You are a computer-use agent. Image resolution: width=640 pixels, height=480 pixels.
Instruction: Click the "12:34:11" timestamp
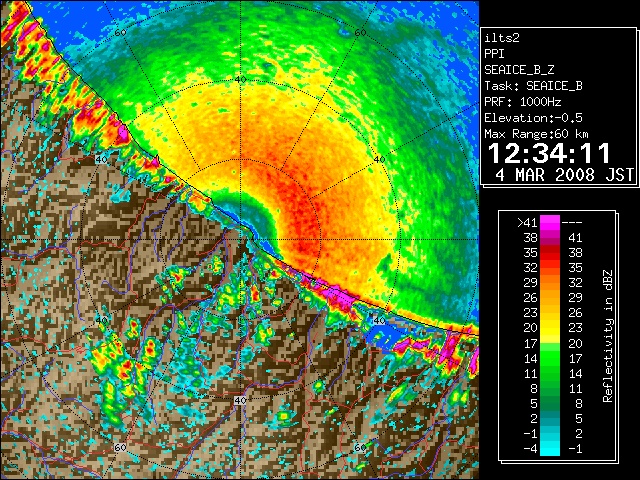point(549,154)
